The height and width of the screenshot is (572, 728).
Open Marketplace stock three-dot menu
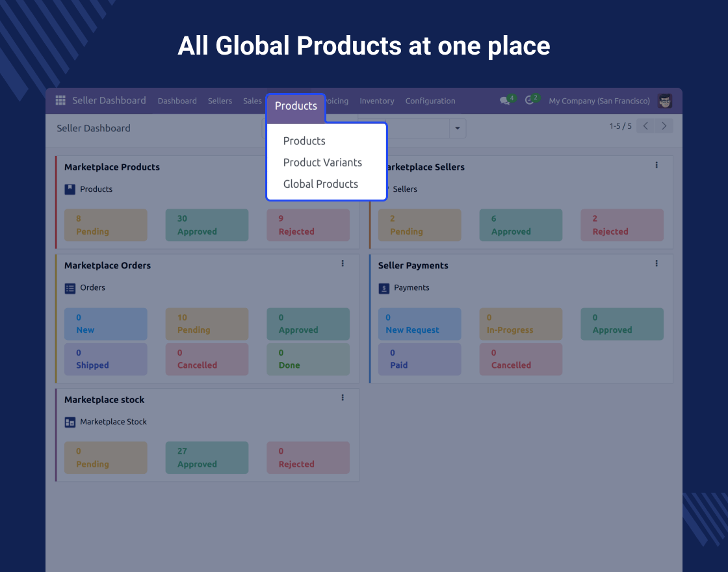[343, 397]
